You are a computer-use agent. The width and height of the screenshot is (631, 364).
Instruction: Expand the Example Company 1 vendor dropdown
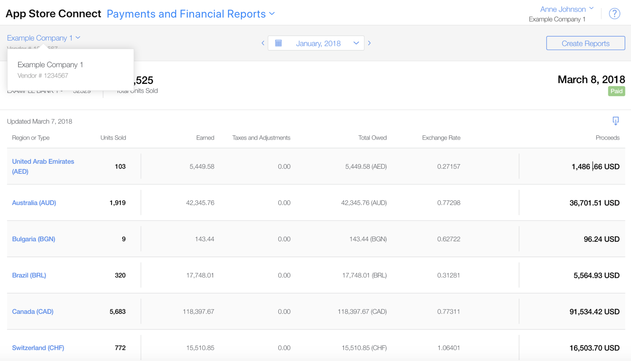pos(43,38)
